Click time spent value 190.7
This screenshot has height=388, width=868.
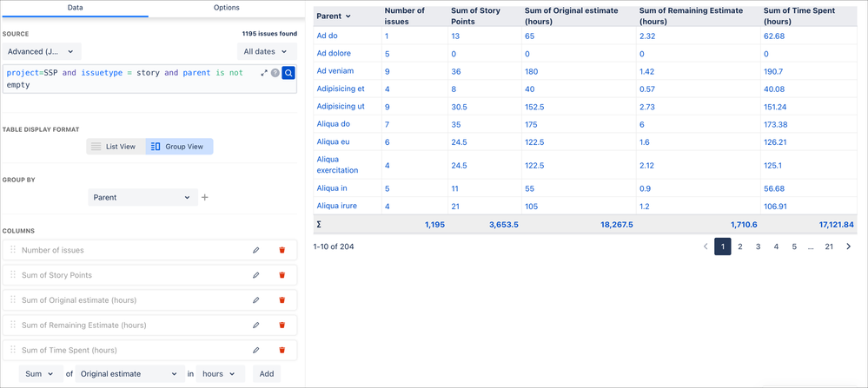point(772,71)
